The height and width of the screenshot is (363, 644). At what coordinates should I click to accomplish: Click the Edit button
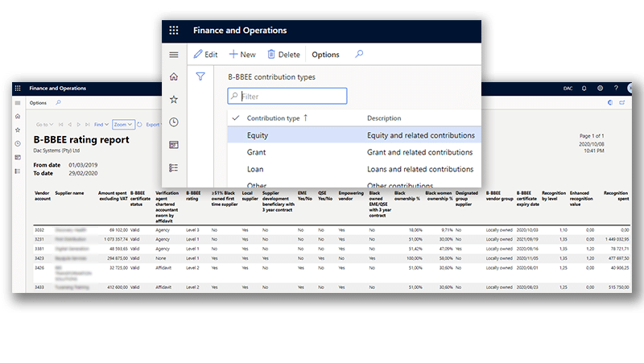[205, 55]
